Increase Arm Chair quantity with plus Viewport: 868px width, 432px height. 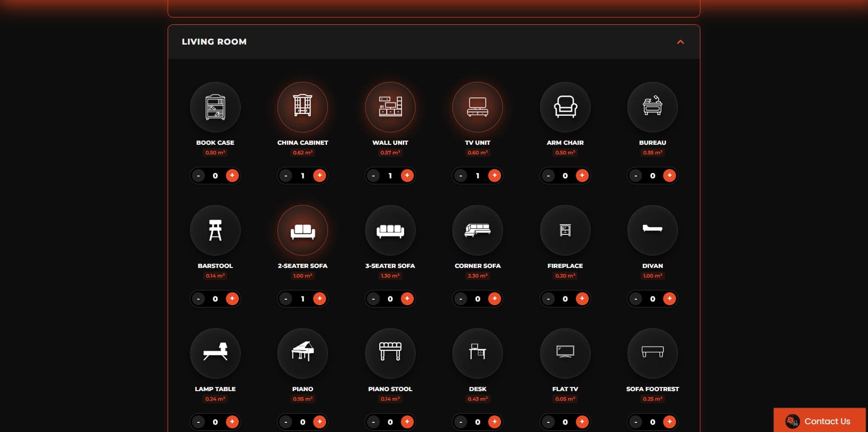coord(582,176)
